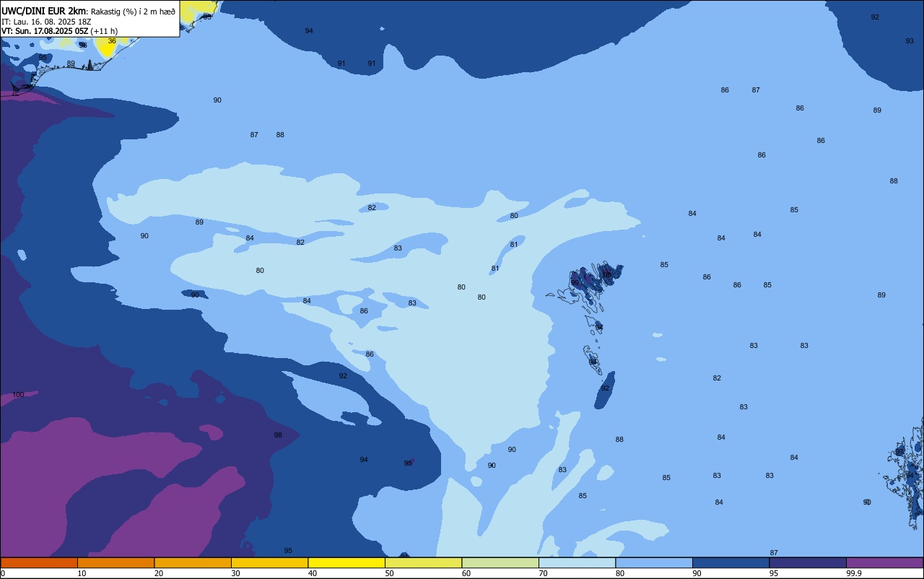924x579 pixels.
Task: Select the 90–95 dark blue legend swatch
Action: point(731,562)
